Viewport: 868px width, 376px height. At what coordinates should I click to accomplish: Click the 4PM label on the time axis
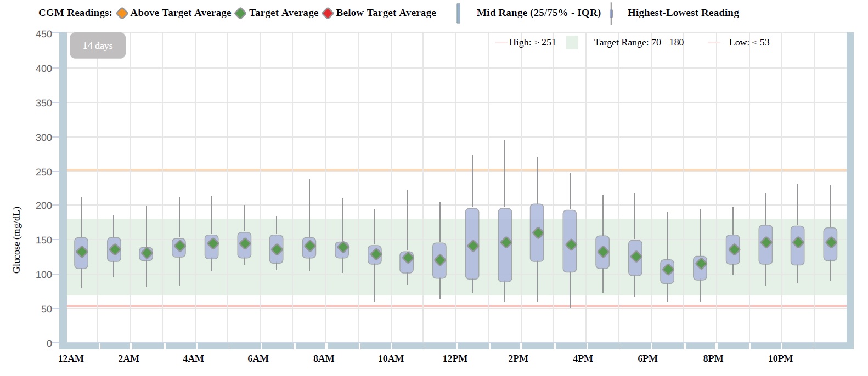(583, 358)
